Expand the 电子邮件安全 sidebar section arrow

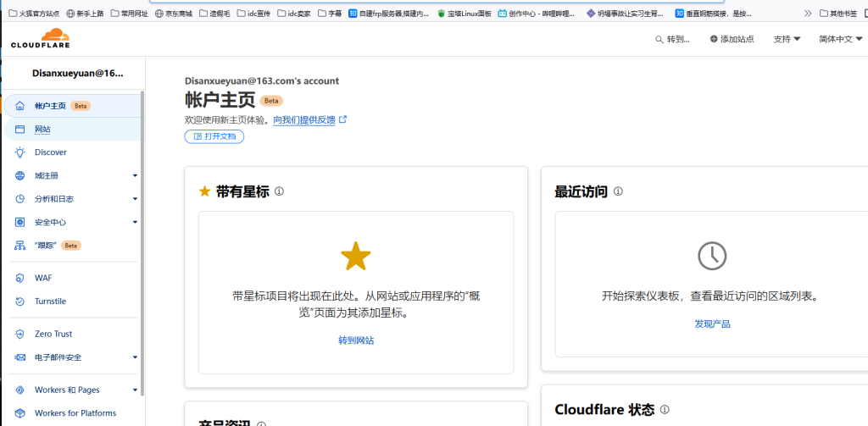point(135,357)
